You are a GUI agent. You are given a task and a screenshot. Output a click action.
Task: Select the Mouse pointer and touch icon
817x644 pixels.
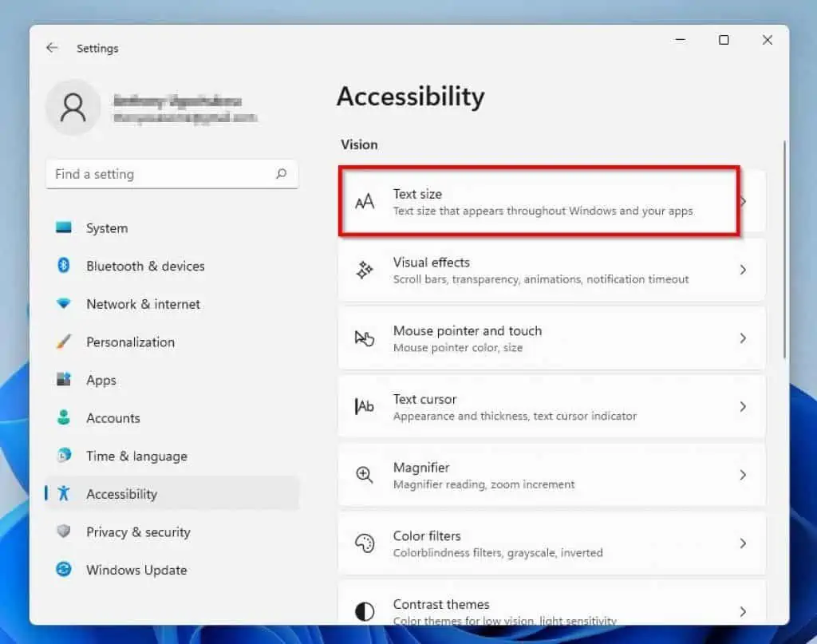coord(365,338)
